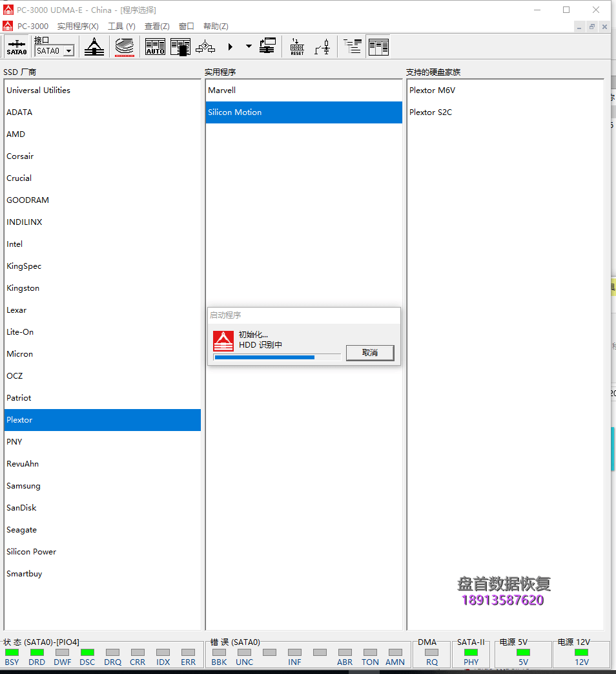Select Corsair vendor

(102, 156)
